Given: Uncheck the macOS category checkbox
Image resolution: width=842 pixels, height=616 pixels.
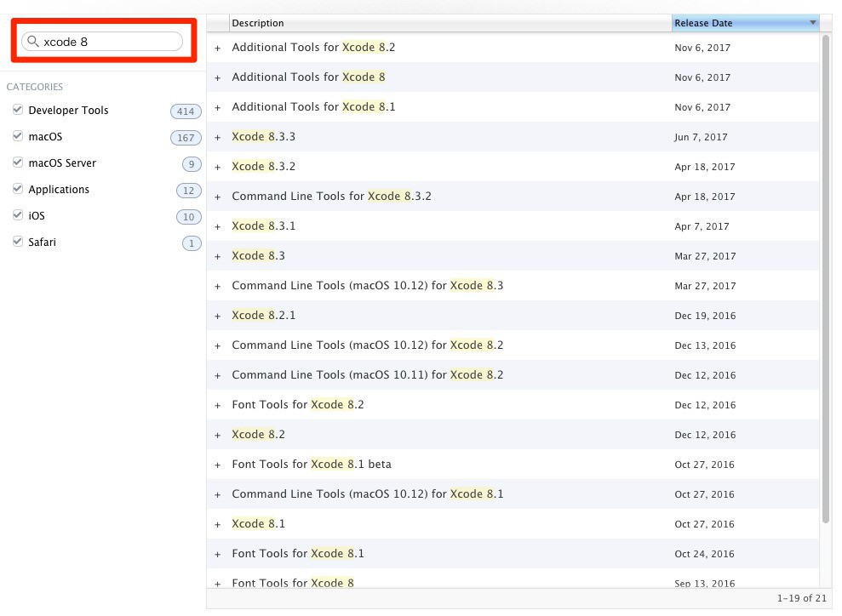Looking at the screenshot, I should pos(18,136).
